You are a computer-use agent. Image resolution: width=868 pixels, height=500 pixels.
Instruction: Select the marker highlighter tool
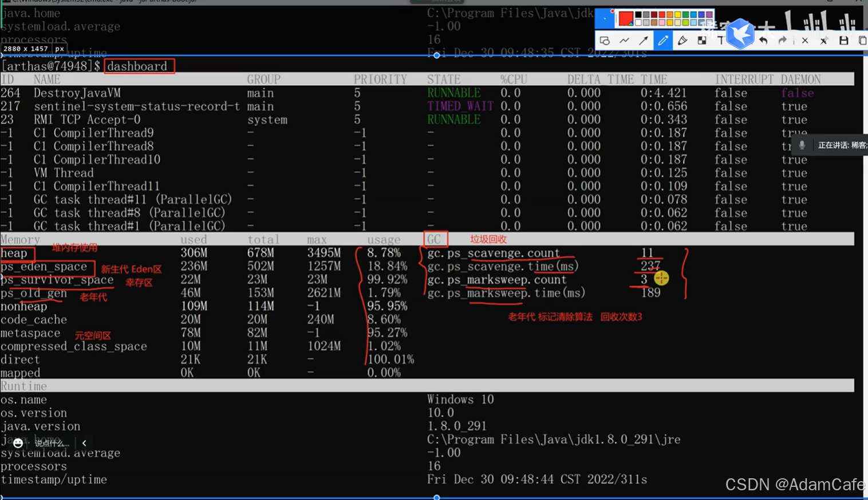682,41
